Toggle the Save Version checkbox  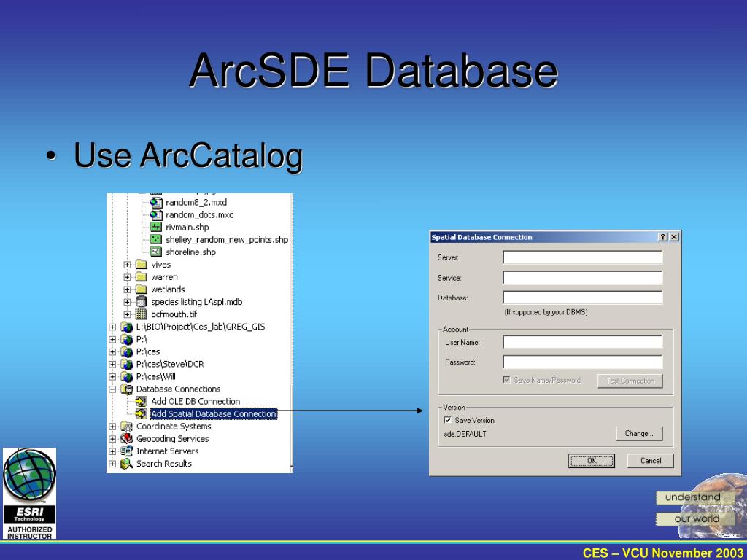coord(448,420)
